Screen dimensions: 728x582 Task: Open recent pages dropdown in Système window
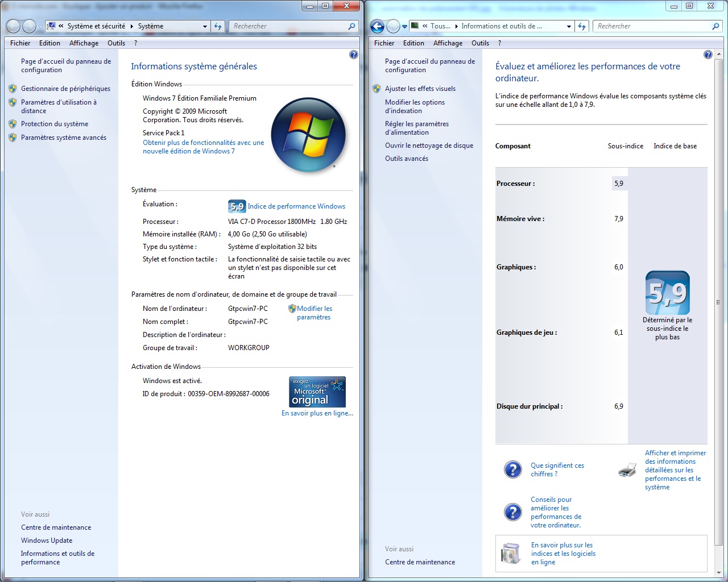(x=40, y=27)
